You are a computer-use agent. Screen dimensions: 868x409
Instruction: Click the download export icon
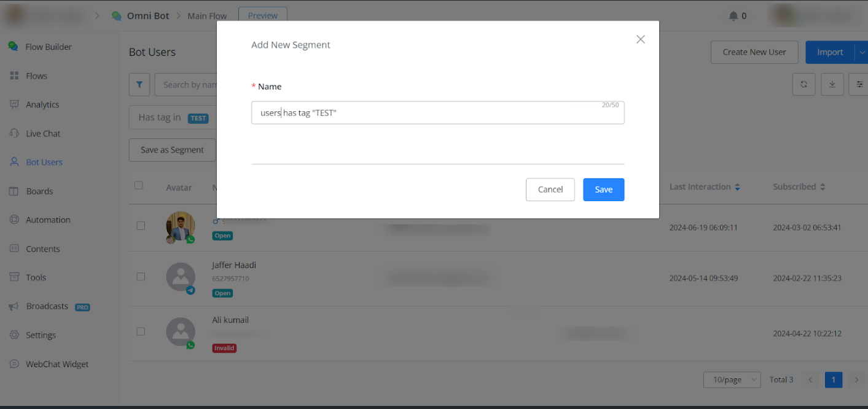(x=832, y=85)
